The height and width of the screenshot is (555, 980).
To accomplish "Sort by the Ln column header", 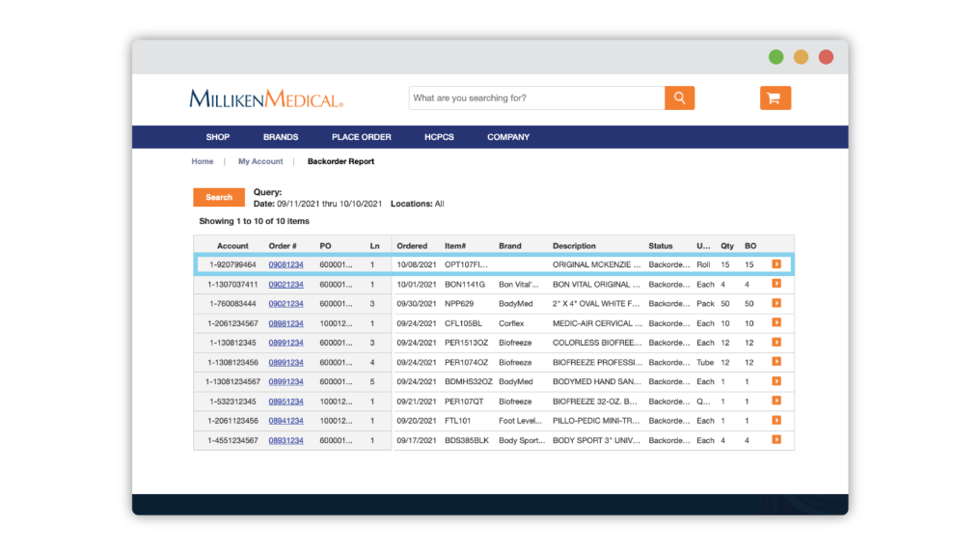I will pos(374,246).
